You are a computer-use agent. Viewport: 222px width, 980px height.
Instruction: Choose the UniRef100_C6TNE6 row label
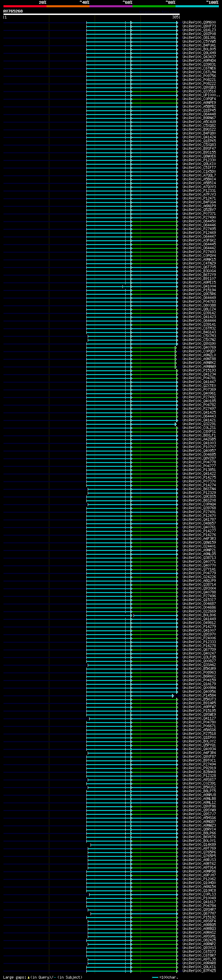tap(199, 68)
